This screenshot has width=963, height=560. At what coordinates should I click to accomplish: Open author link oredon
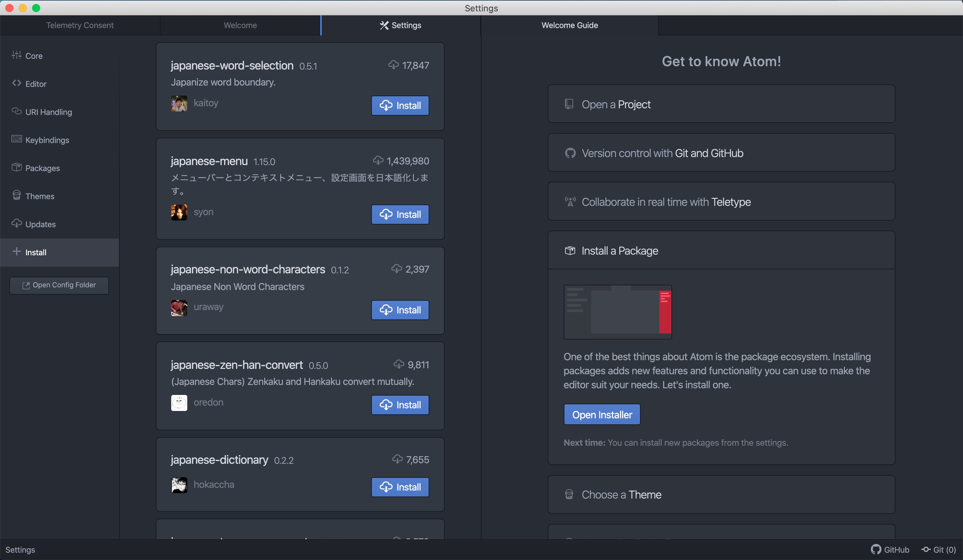[x=208, y=402]
